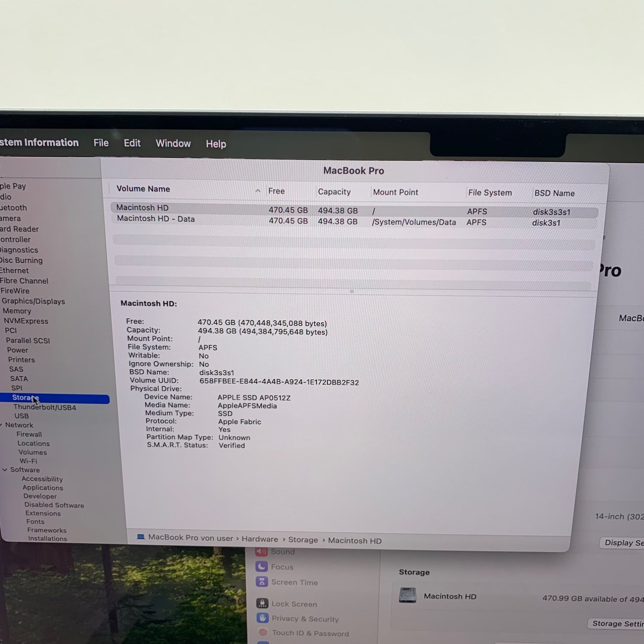Open the Help menu

pyautogui.click(x=216, y=144)
